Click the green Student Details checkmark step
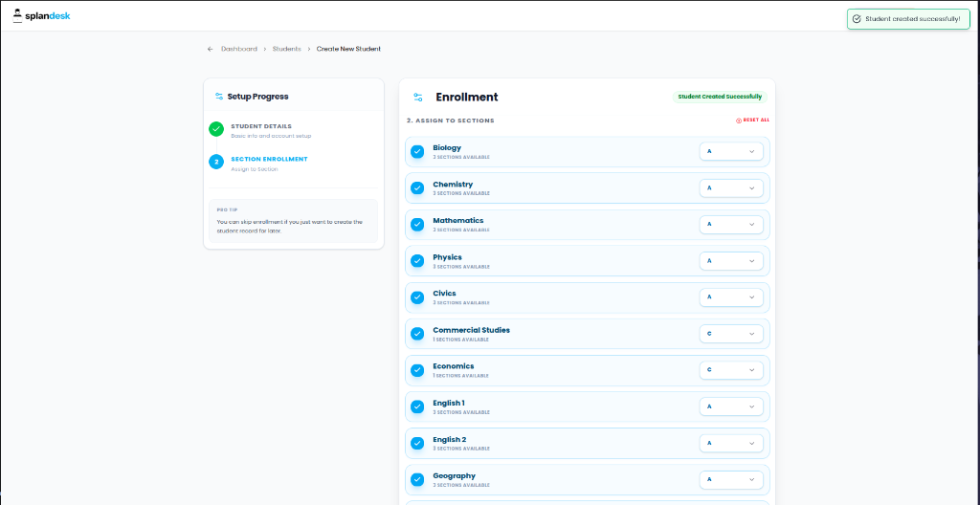This screenshot has height=505, width=980. 216,129
